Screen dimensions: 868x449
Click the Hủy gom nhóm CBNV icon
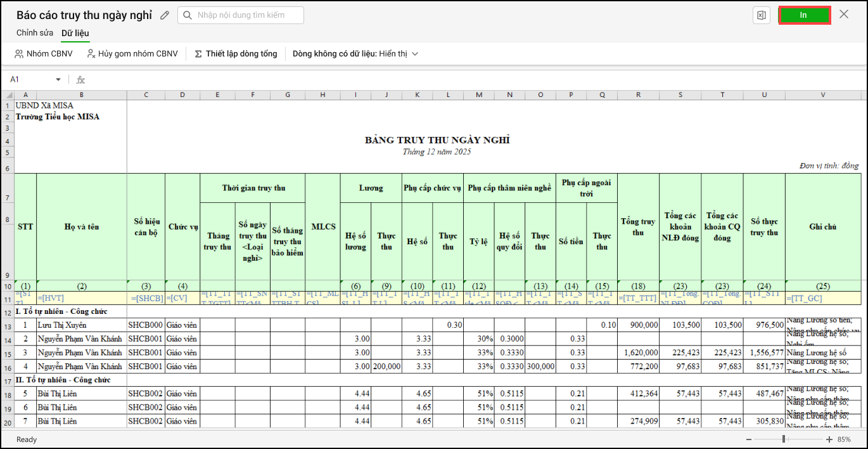(91, 54)
